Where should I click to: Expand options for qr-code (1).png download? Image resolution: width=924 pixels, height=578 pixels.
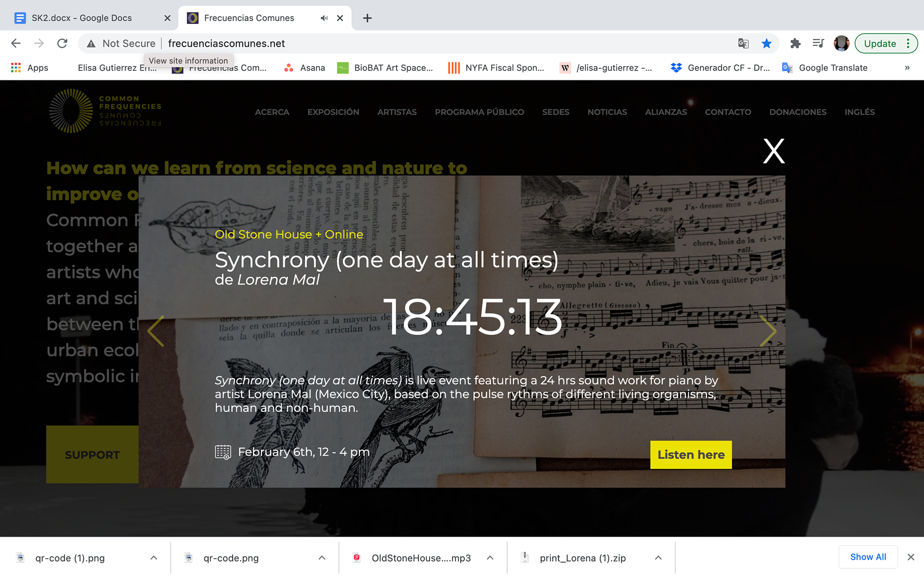coord(154,558)
